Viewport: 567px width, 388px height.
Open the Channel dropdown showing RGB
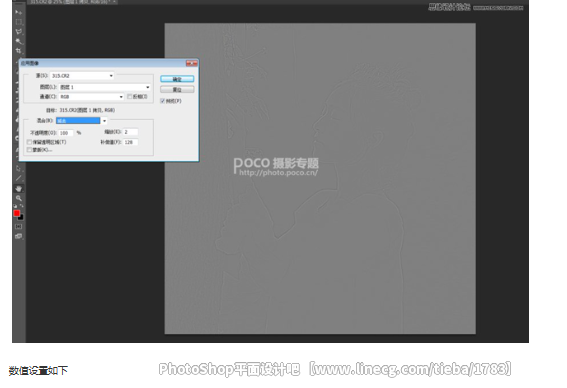[91, 97]
